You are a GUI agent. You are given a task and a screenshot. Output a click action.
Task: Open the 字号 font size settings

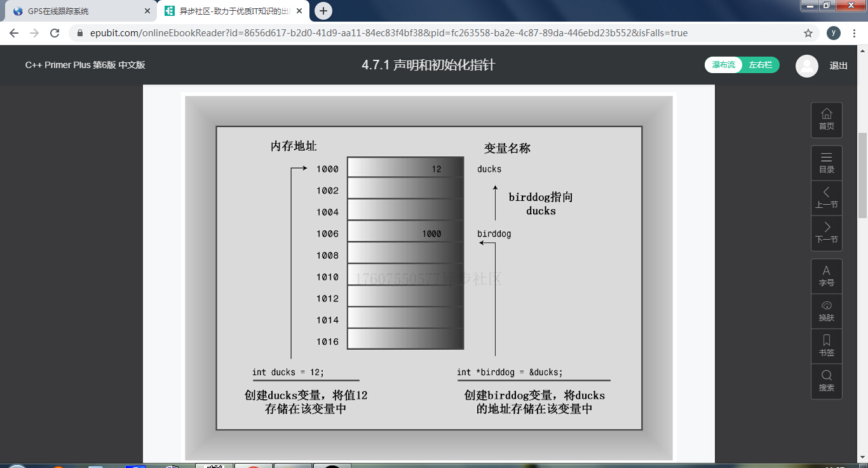826,275
